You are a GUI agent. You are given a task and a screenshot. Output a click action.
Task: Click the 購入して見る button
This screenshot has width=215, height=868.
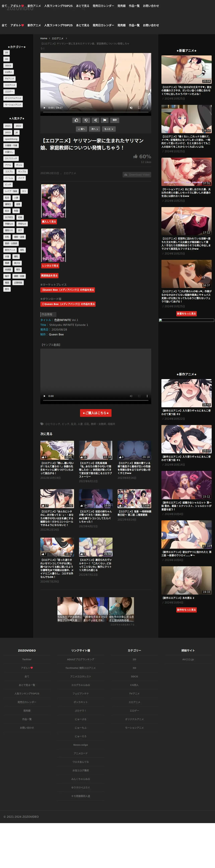click(x=49, y=222)
